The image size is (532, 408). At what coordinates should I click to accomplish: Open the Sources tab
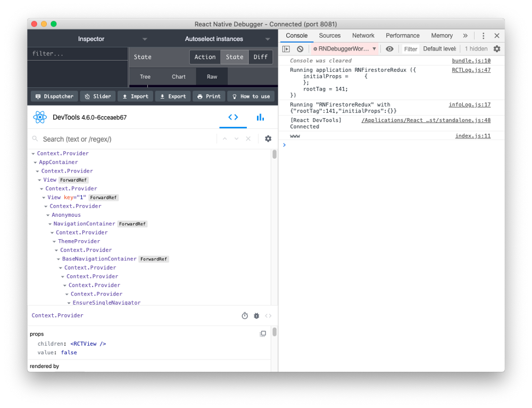(329, 35)
